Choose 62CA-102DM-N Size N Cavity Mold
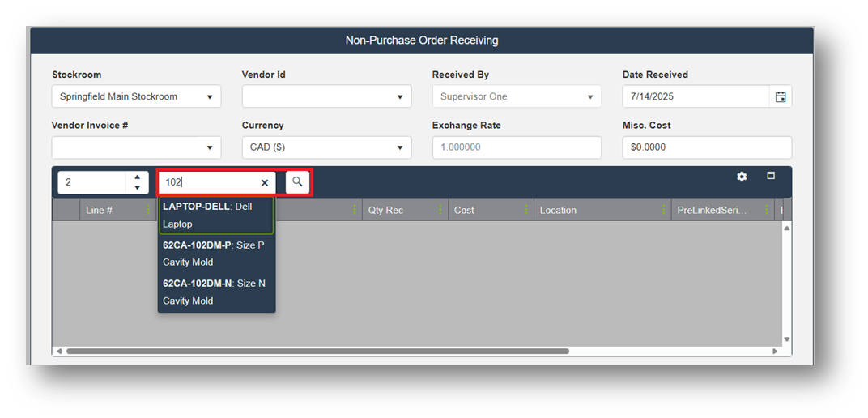This screenshot has height=418, width=868. click(x=215, y=292)
